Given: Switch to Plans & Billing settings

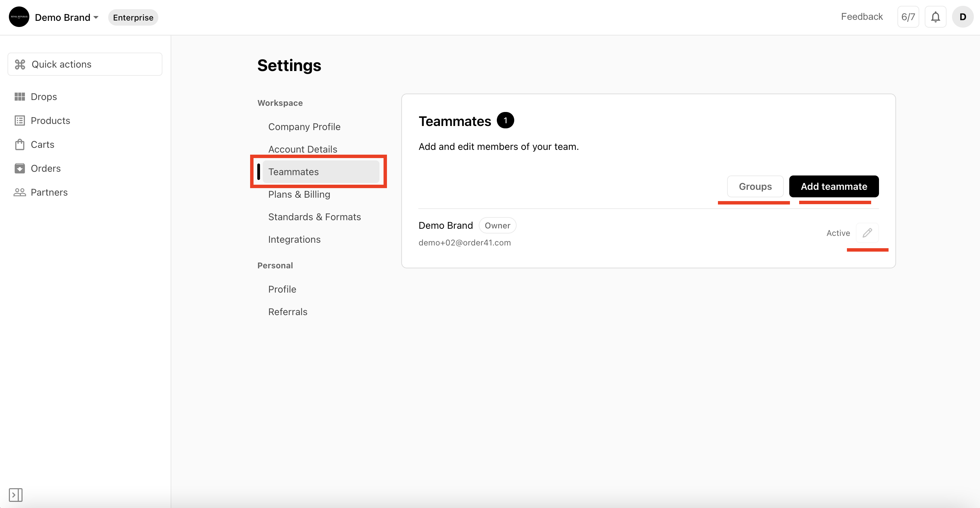Looking at the screenshot, I should pos(299,194).
